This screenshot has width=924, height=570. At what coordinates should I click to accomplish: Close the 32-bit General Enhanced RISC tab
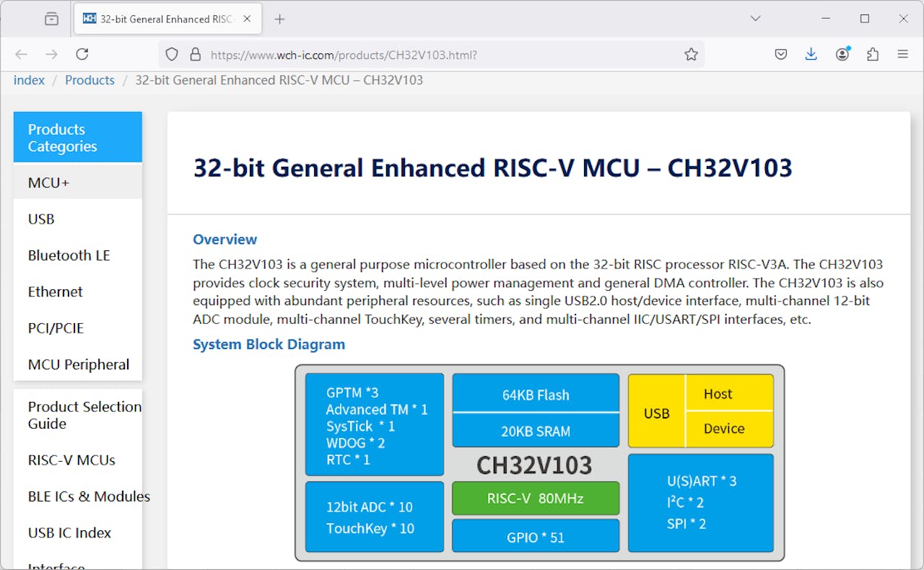pyautogui.click(x=247, y=19)
